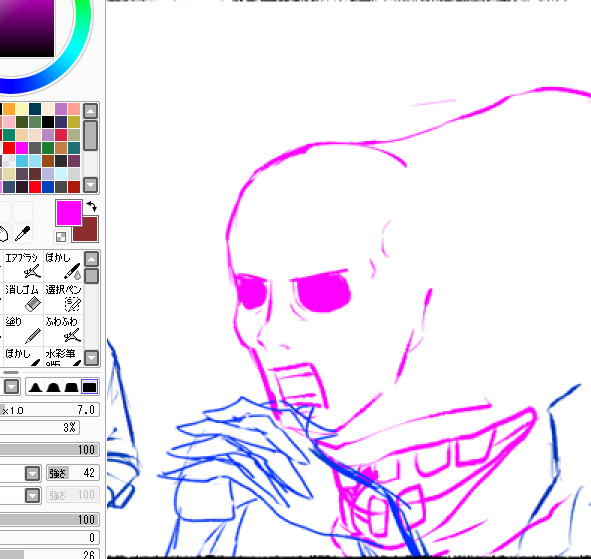Select the ぼかし blur tool with droplet icon
This screenshot has height=559, width=591.
point(63,266)
